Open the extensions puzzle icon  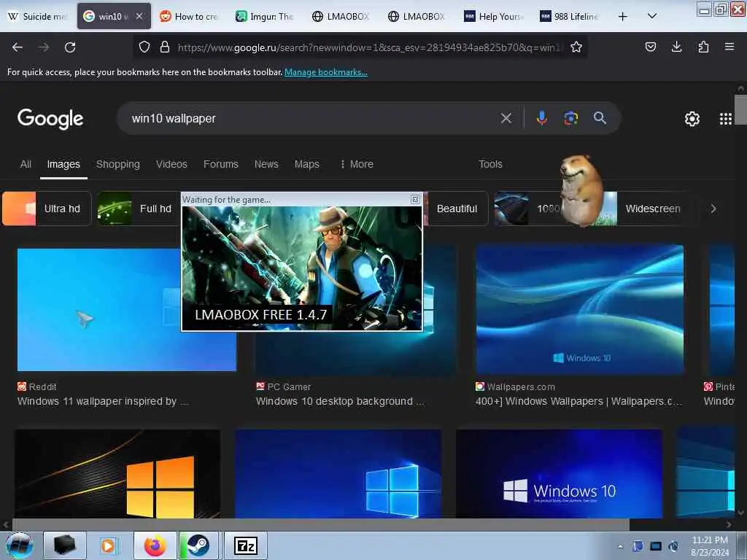click(703, 47)
